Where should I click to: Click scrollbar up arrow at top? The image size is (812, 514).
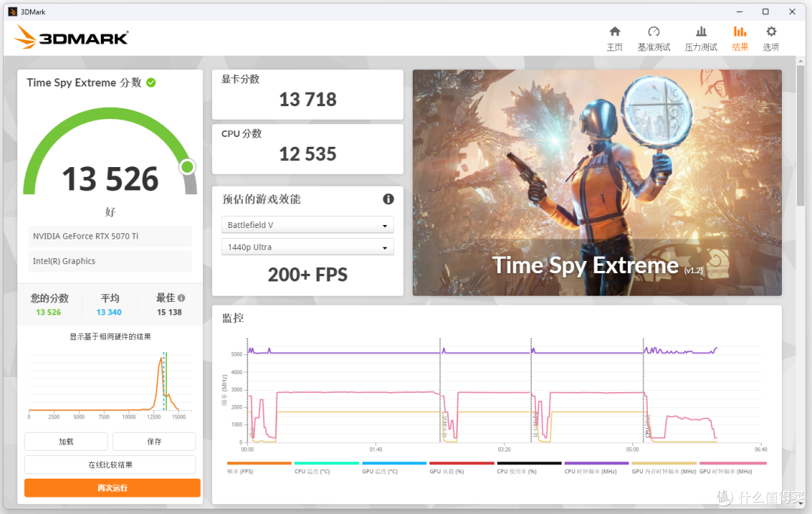point(801,61)
